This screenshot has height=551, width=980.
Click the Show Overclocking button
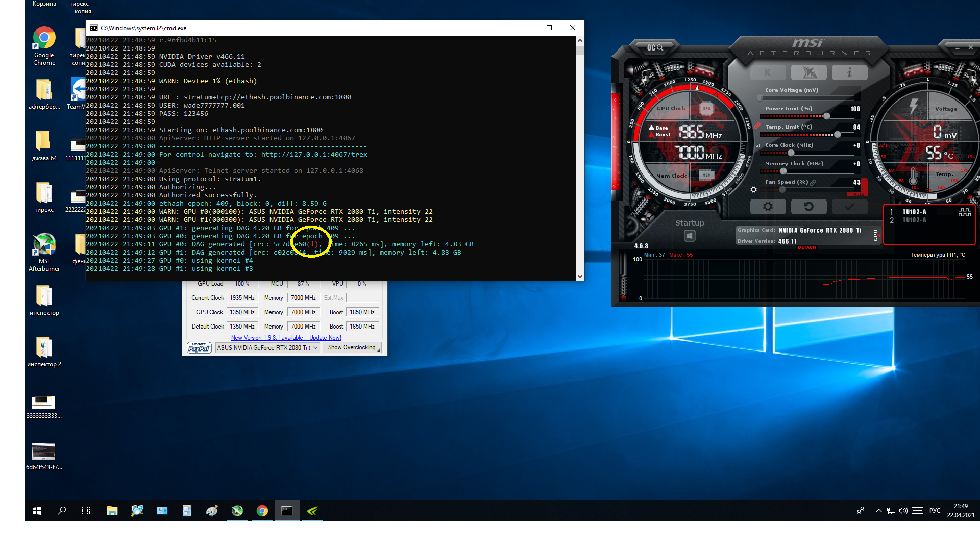(352, 348)
